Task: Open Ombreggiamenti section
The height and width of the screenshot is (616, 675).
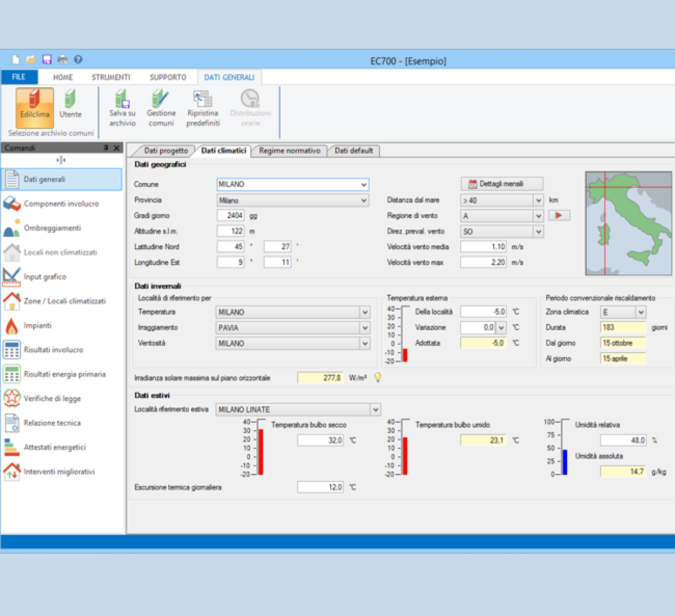Action: pyautogui.click(x=62, y=228)
